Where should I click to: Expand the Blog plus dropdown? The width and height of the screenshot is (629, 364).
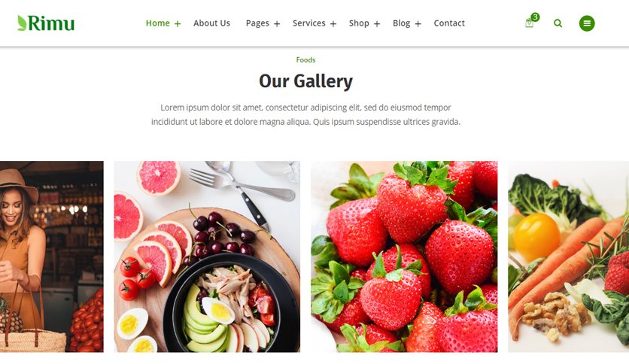(418, 23)
